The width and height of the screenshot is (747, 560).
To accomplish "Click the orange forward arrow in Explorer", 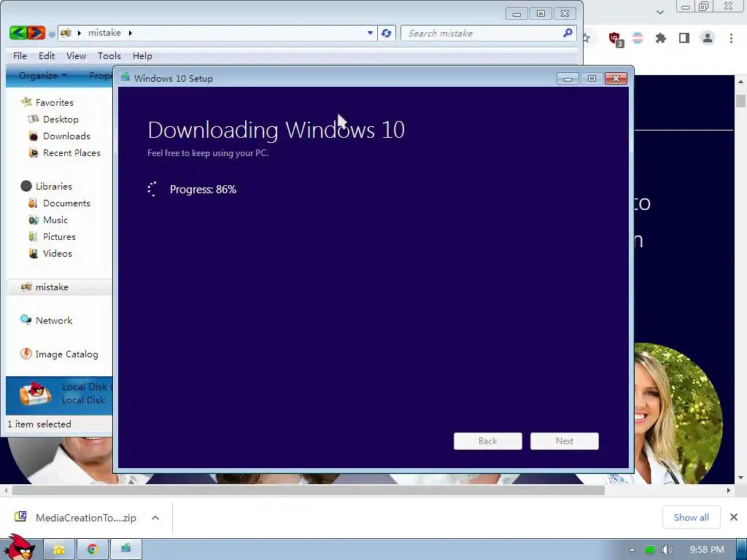I will [x=36, y=33].
